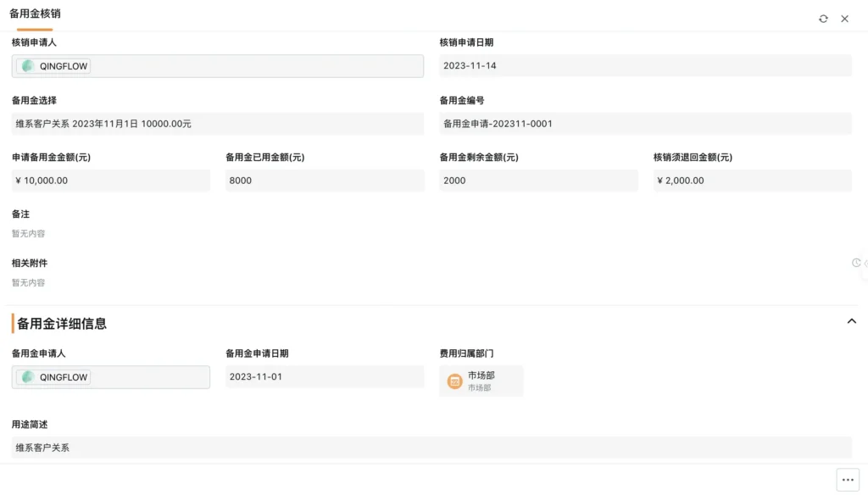Collapse the 备用金详细信息 section
Image resolution: width=868 pixels, height=495 pixels.
[852, 321]
